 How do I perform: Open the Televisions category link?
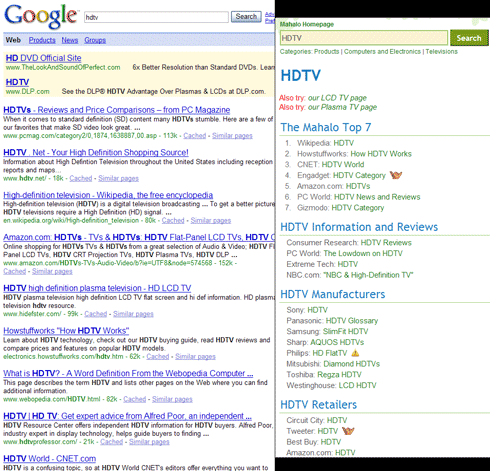pyautogui.click(x=441, y=51)
